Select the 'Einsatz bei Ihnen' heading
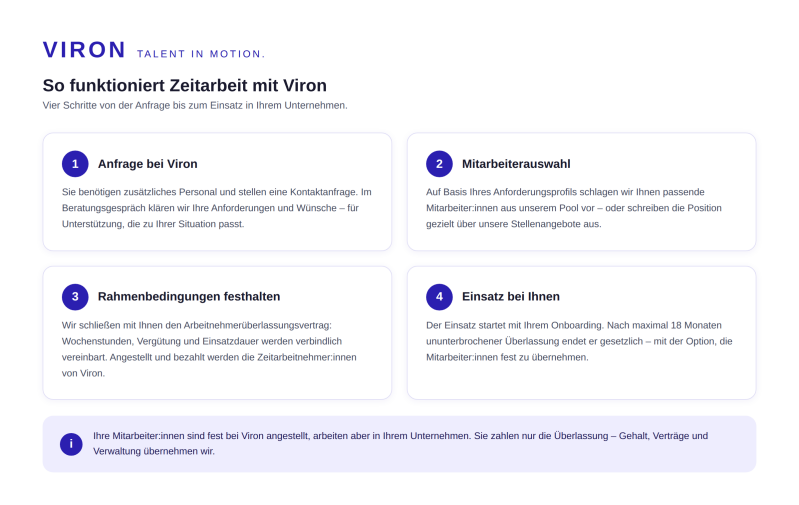Image resolution: width=799 pixels, height=505 pixels. [511, 297]
